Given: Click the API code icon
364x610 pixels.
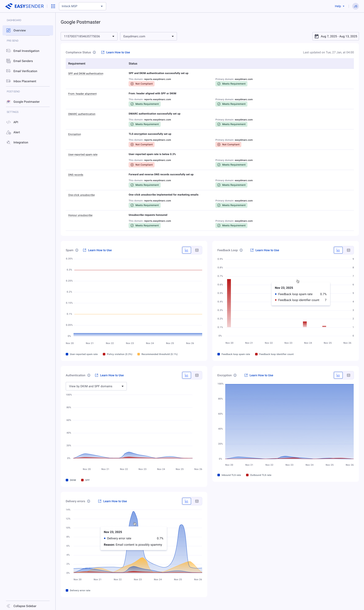Looking at the screenshot, I should (8, 122).
